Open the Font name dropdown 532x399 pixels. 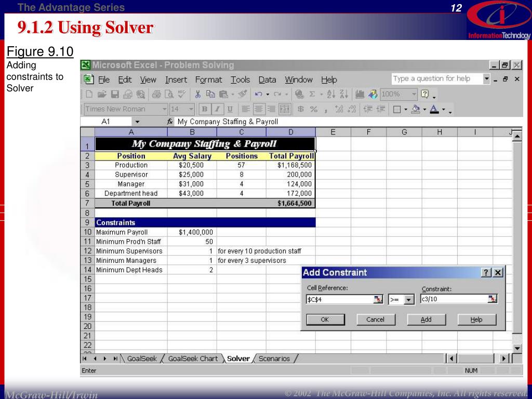coord(165,109)
